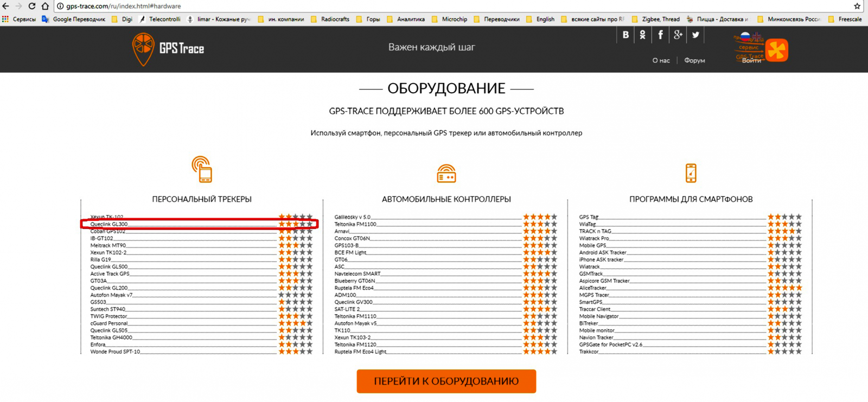Open the VKontakte social icon
The width and height of the screenshot is (868, 402).
626,35
